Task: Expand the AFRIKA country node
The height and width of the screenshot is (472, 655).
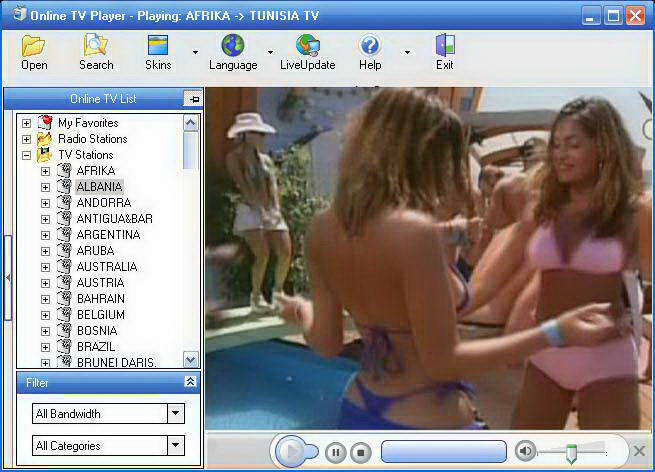Action: (x=45, y=171)
